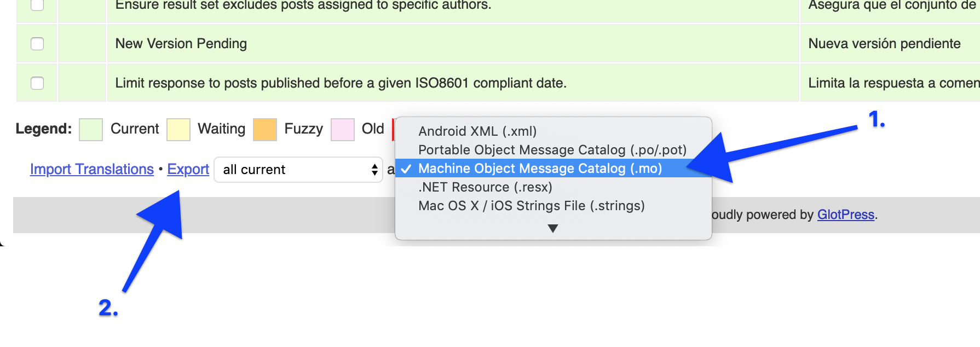Visit the GlotPress link in footer
This screenshot has height=347, width=980.
click(845, 215)
